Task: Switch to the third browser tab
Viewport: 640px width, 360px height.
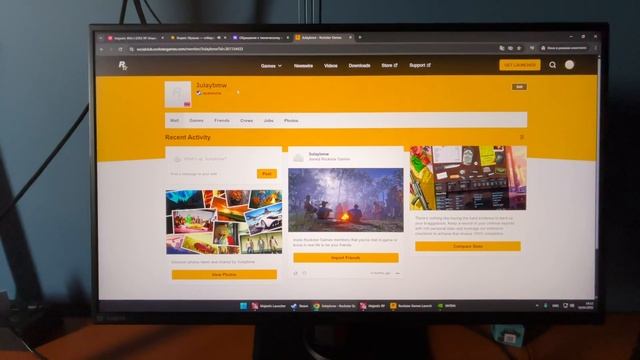Action: (x=260, y=38)
